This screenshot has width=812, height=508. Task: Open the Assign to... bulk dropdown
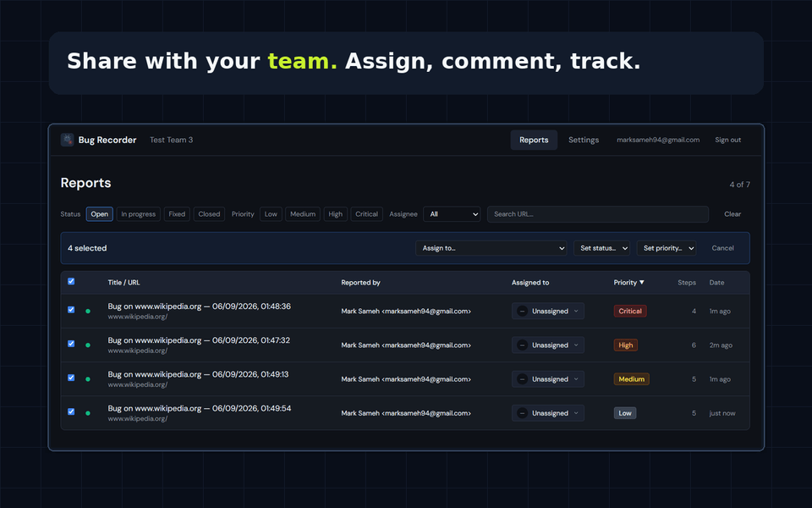491,248
